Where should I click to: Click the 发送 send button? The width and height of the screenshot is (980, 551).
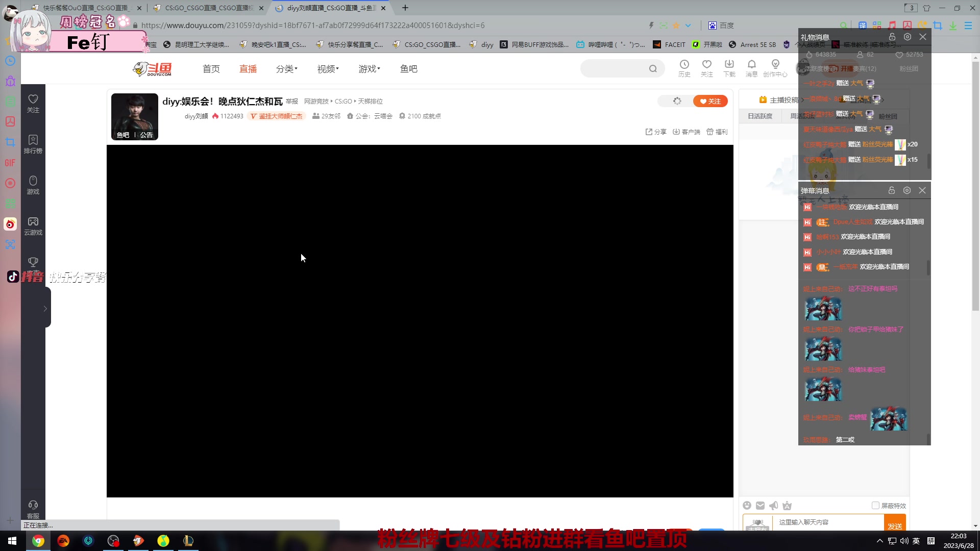895,524
